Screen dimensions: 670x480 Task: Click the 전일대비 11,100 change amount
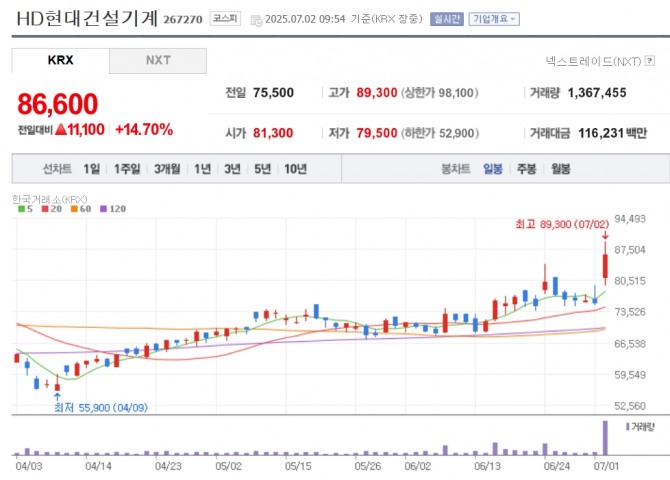point(79,130)
